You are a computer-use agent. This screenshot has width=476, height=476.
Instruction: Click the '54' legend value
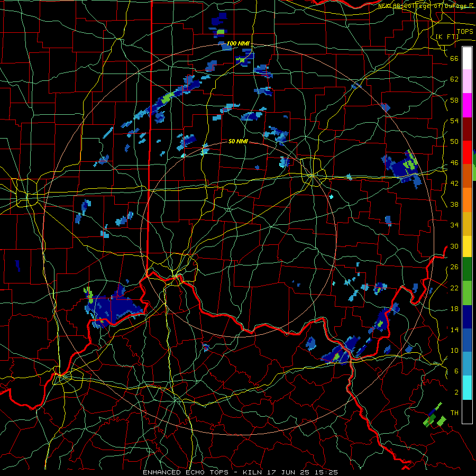click(x=454, y=121)
